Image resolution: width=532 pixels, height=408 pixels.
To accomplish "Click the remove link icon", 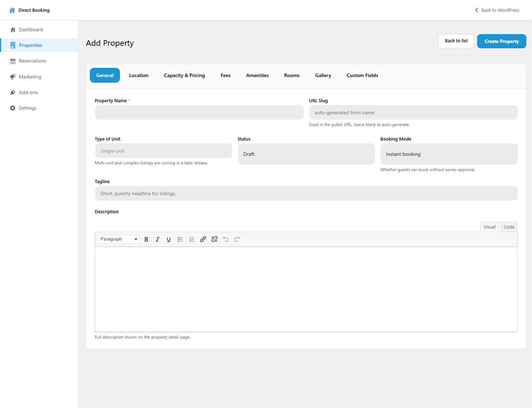I will (x=214, y=239).
